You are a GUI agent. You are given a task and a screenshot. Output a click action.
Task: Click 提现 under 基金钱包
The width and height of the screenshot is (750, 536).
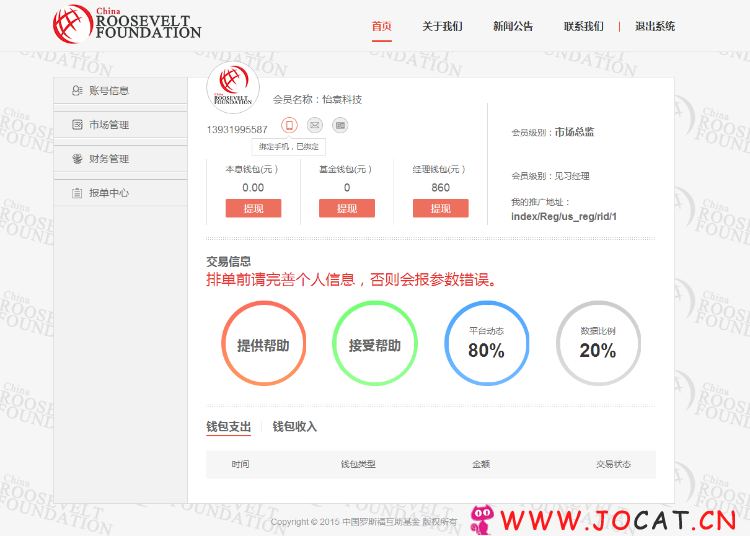[x=346, y=208]
